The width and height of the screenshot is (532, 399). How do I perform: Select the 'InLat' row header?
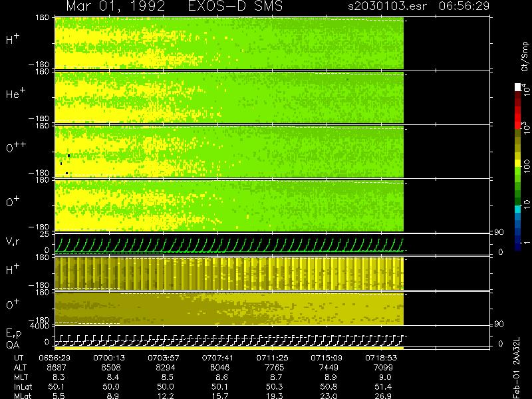[x=23, y=386]
